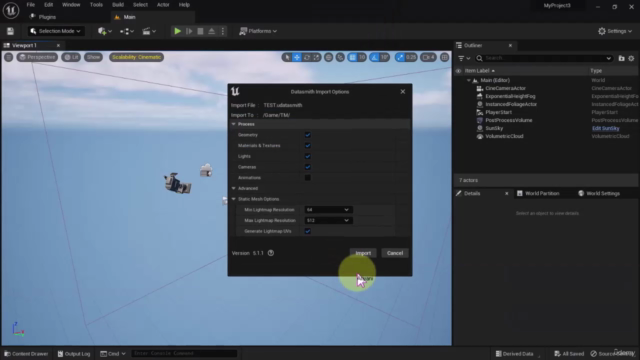Add new folder in Outliner
Screen dimensions: 640x360
621,58
